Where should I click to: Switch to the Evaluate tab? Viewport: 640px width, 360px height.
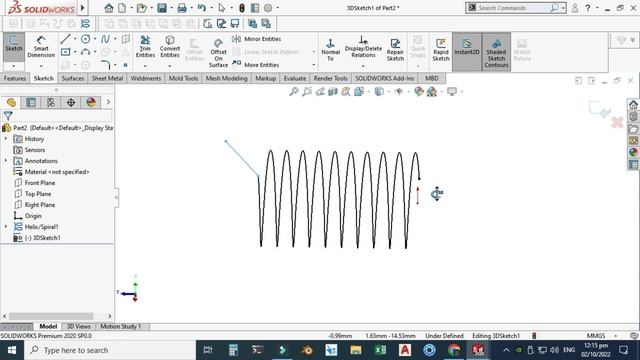295,78
